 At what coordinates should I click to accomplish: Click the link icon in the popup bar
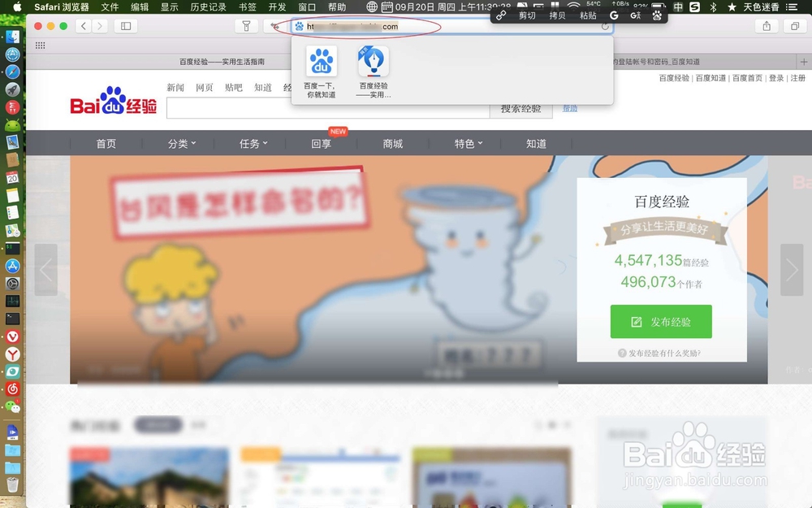[x=501, y=15]
